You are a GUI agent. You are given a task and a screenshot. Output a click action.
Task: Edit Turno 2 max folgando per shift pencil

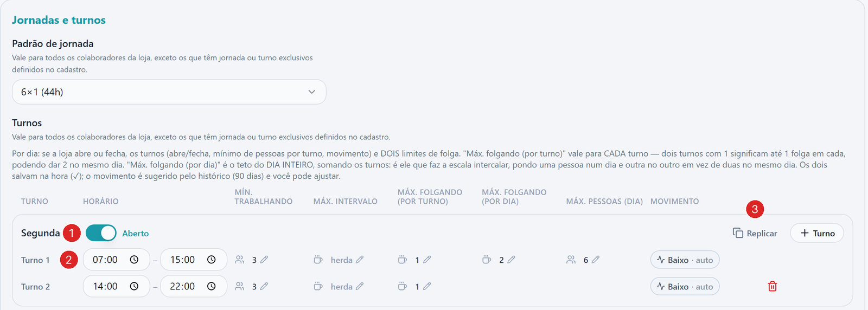click(x=427, y=286)
